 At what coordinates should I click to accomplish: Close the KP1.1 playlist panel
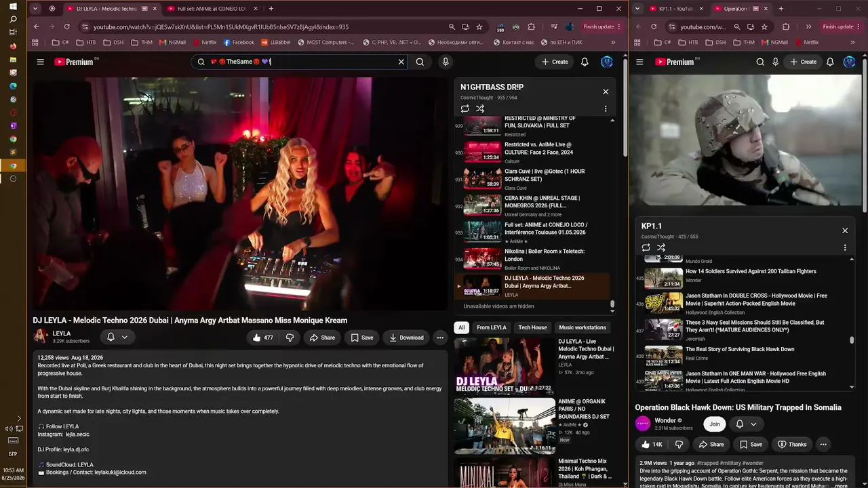click(x=845, y=230)
